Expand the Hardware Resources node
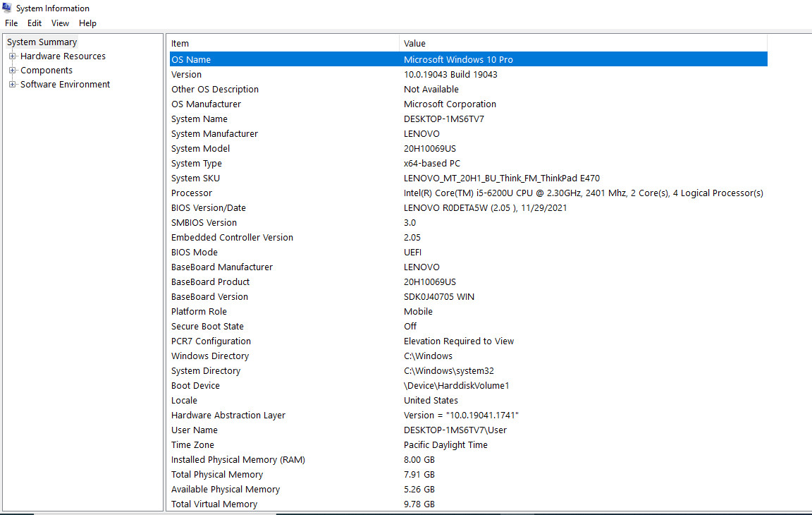The image size is (812, 515). click(x=13, y=56)
